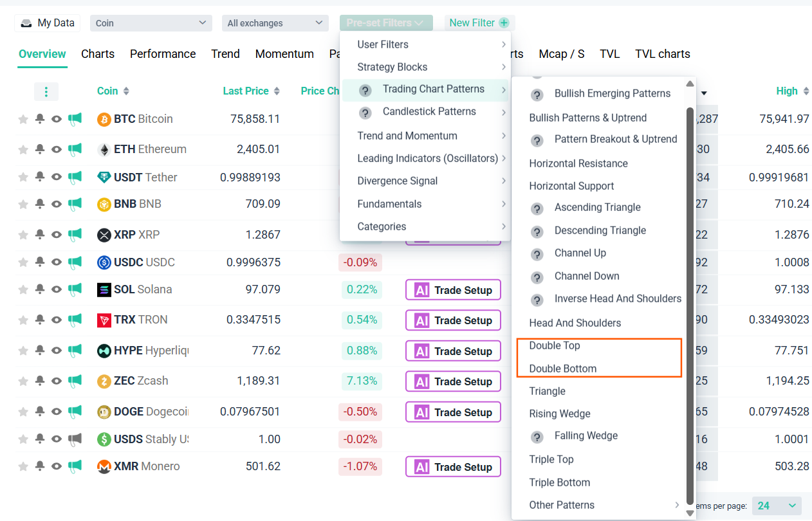Toggle the eye icon for Dogecoin
812x521 pixels.
[x=57, y=412]
